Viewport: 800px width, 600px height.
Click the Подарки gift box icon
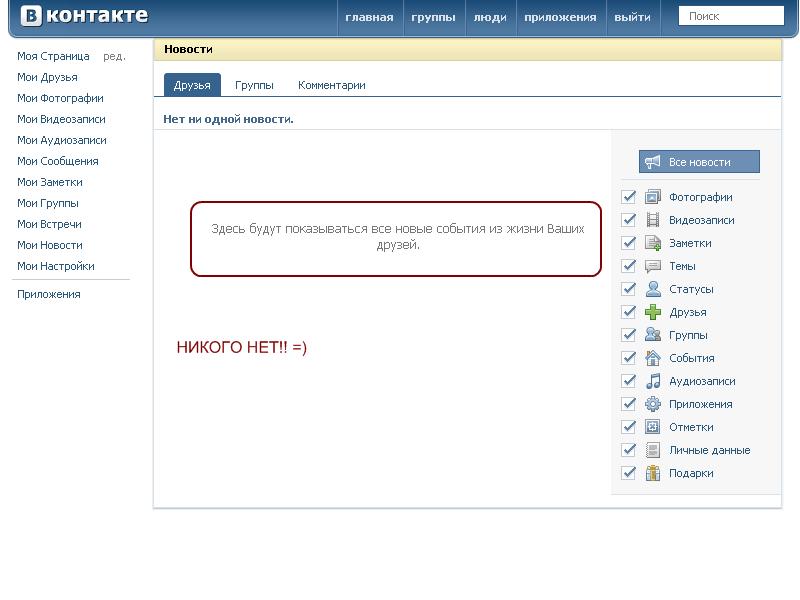653,473
